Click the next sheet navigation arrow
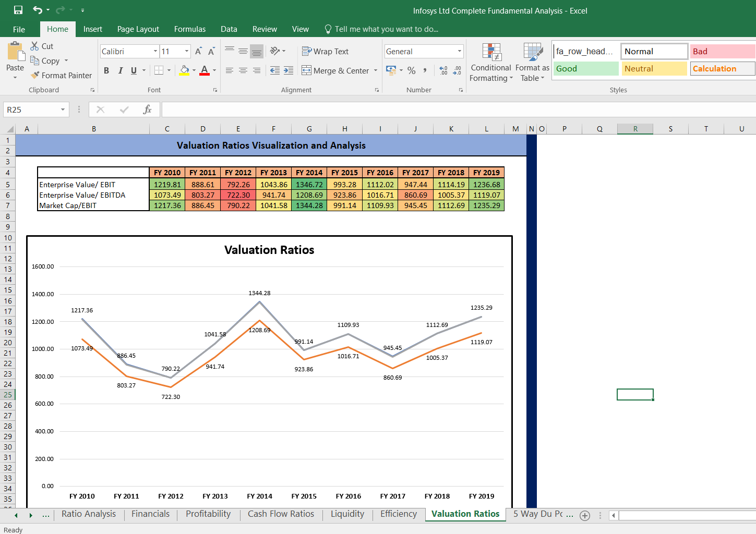This screenshot has height=534, width=756. [31, 515]
